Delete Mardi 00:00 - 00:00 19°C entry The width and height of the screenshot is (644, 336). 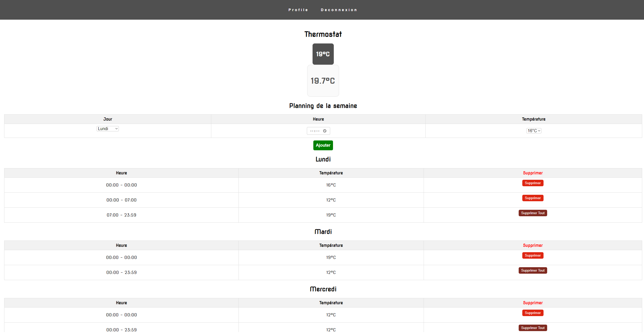(x=533, y=256)
